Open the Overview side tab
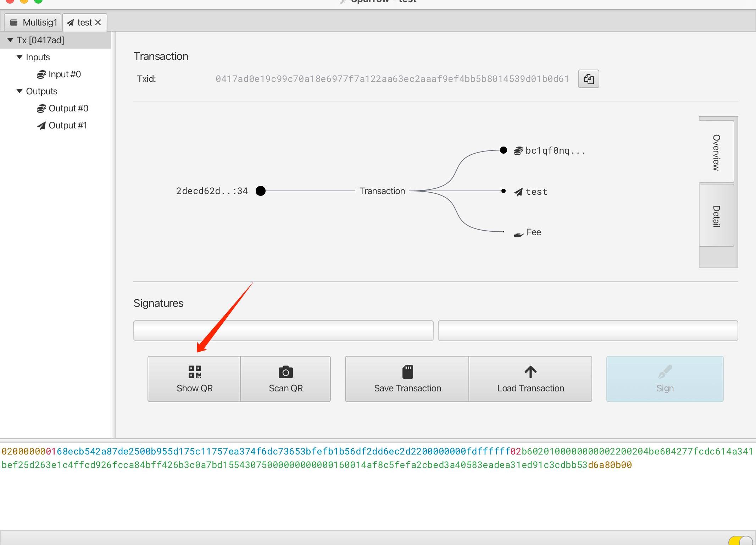756x545 pixels. click(x=716, y=152)
